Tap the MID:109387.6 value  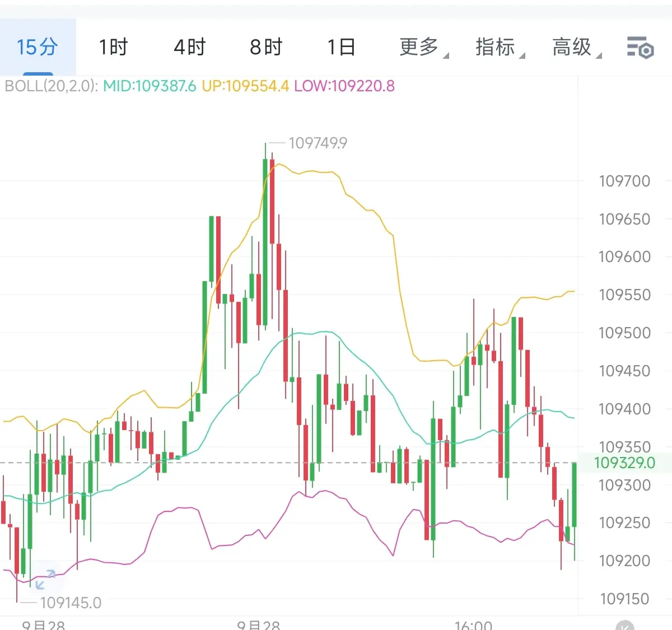pos(150,86)
